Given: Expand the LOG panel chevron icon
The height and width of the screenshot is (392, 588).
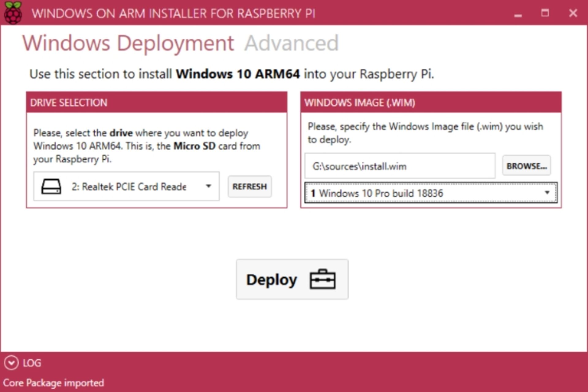Looking at the screenshot, I should coord(11,363).
